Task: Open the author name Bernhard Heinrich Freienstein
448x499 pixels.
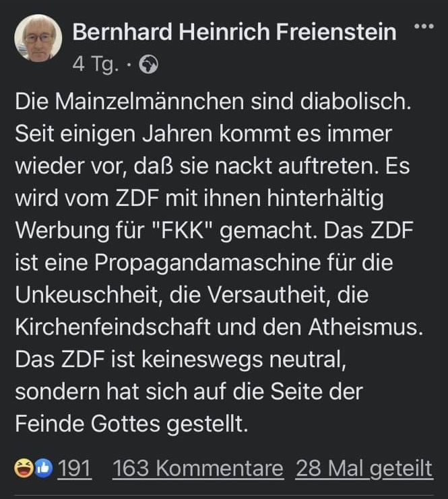Action: [234, 32]
